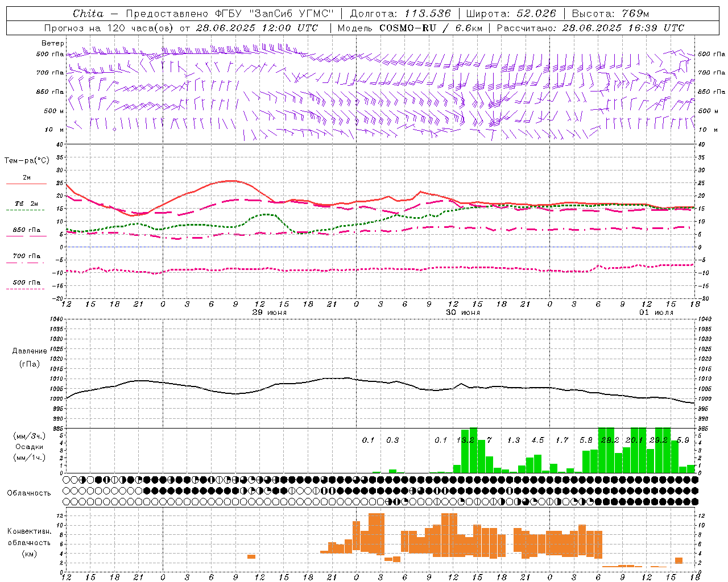Image resolution: width=728 pixels, height=582 pixels.
Task: Click the 0.3 precipitation total
Action: point(392,440)
